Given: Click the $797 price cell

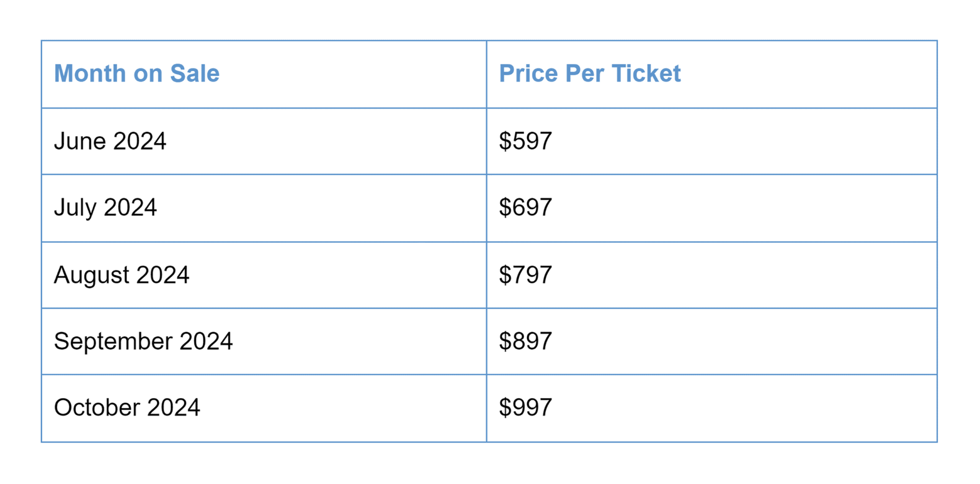Looking at the screenshot, I should [525, 275].
